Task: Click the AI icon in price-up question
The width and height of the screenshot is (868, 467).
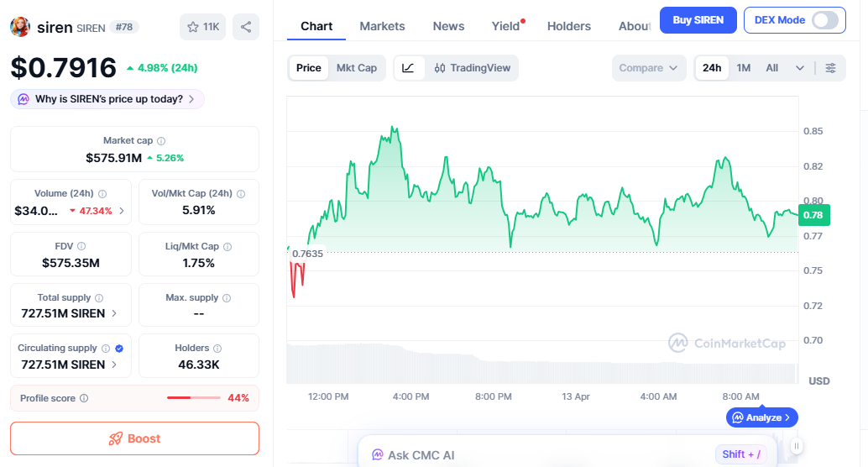Action: pyautogui.click(x=24, y=99)
